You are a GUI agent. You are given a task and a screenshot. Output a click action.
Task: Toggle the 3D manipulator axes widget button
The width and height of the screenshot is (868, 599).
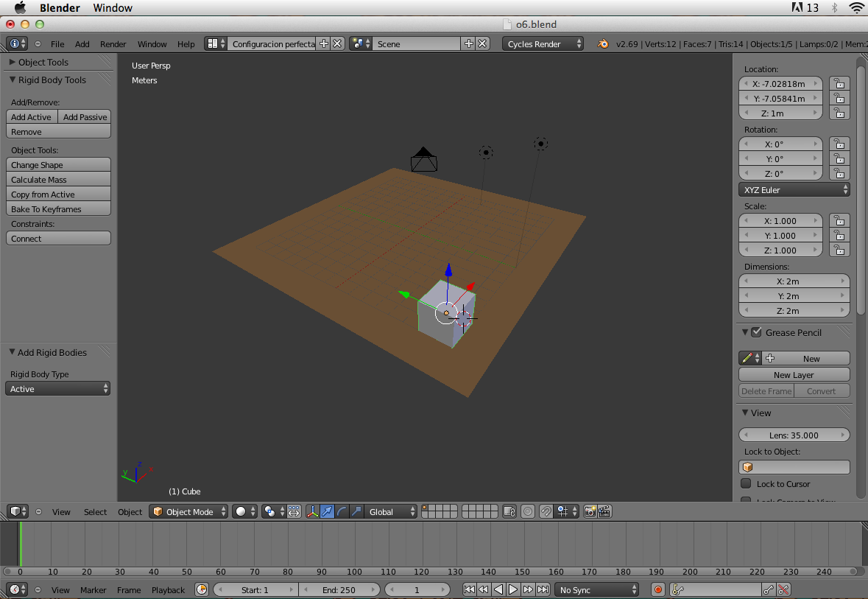tap(313, 511)
